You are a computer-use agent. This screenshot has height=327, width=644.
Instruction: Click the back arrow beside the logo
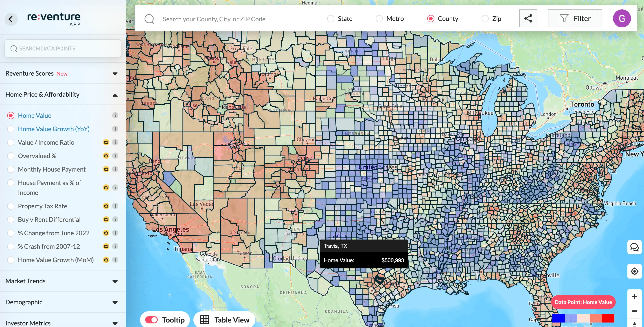11,19
